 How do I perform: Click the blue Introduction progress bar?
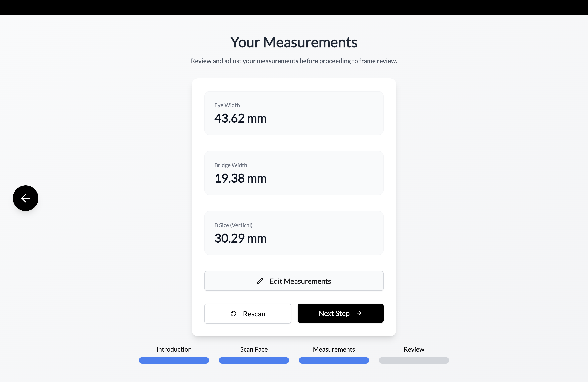[x=174, y=360]
